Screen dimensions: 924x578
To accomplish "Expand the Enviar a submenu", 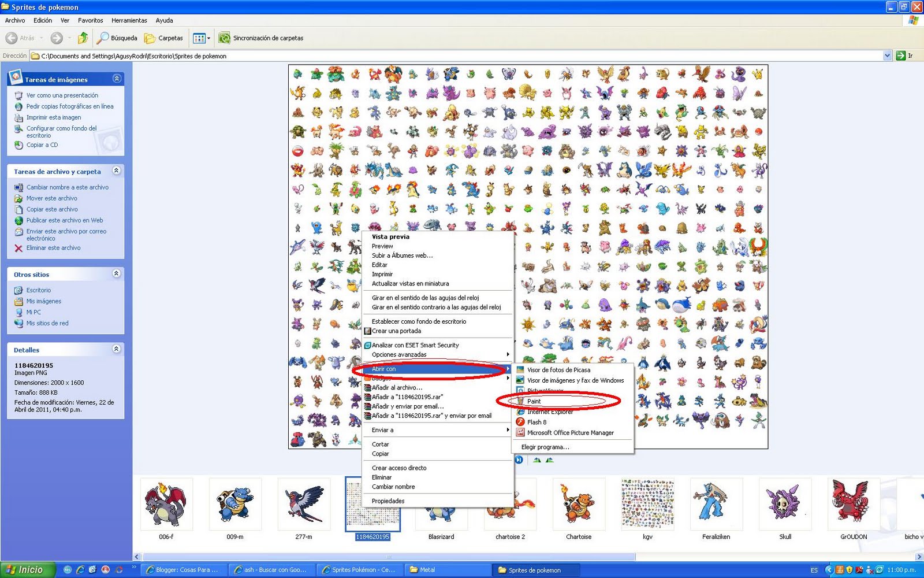I will 437,430.
